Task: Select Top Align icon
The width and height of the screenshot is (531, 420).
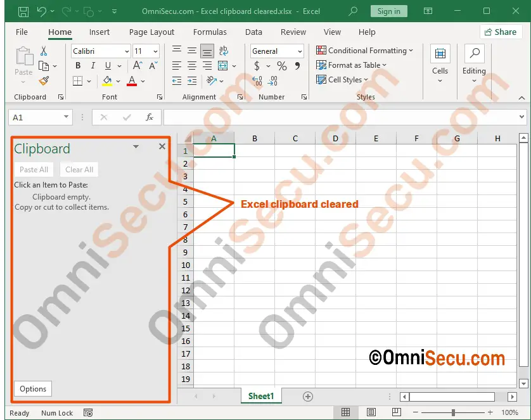Action: (177, 51)
